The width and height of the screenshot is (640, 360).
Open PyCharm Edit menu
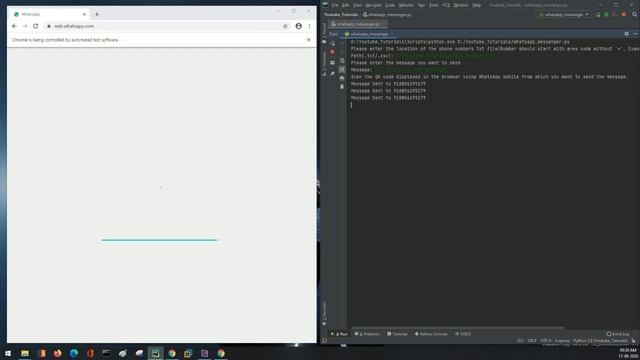click(x=346, y=5)
